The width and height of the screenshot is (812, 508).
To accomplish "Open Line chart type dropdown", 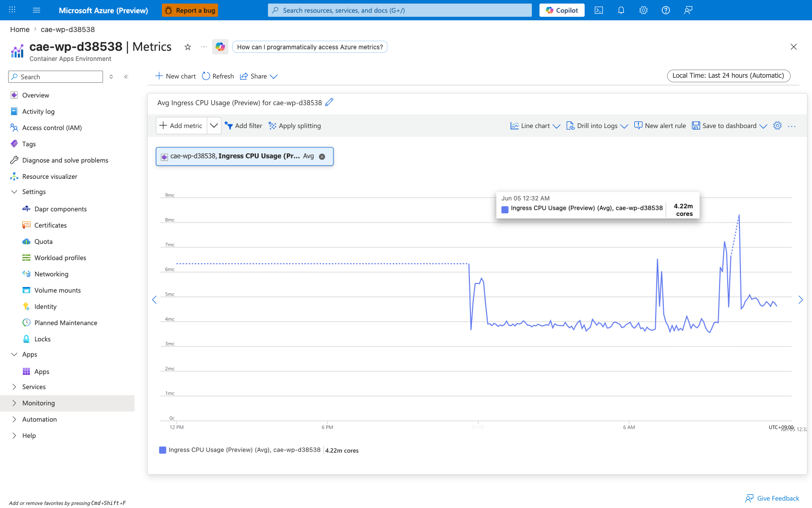I will (x=535, y=125).
